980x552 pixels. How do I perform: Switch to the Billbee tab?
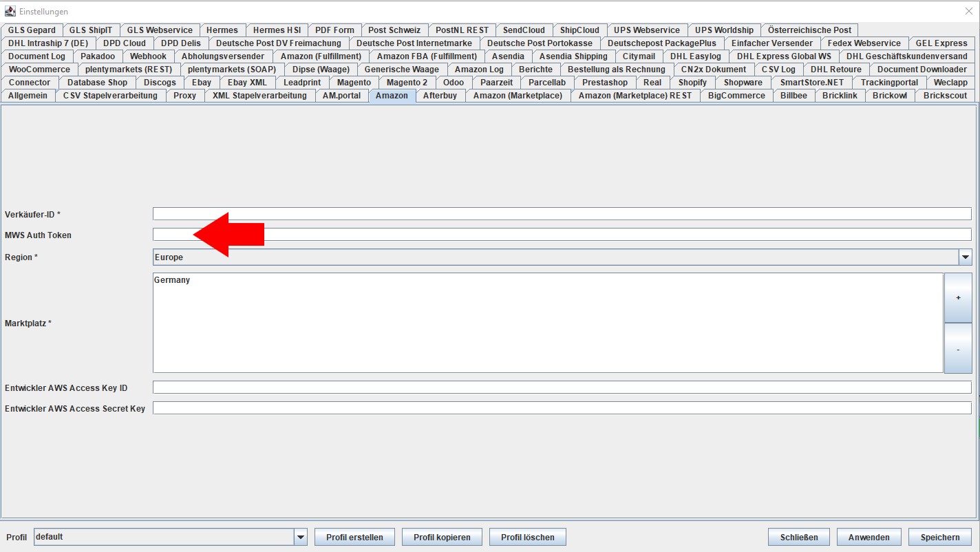click(793, 95)
